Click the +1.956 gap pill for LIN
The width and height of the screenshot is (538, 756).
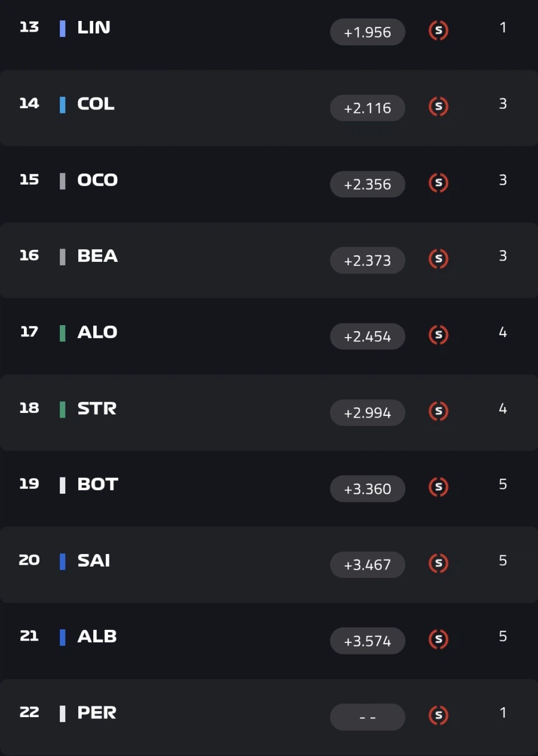(x=368, y=32)
